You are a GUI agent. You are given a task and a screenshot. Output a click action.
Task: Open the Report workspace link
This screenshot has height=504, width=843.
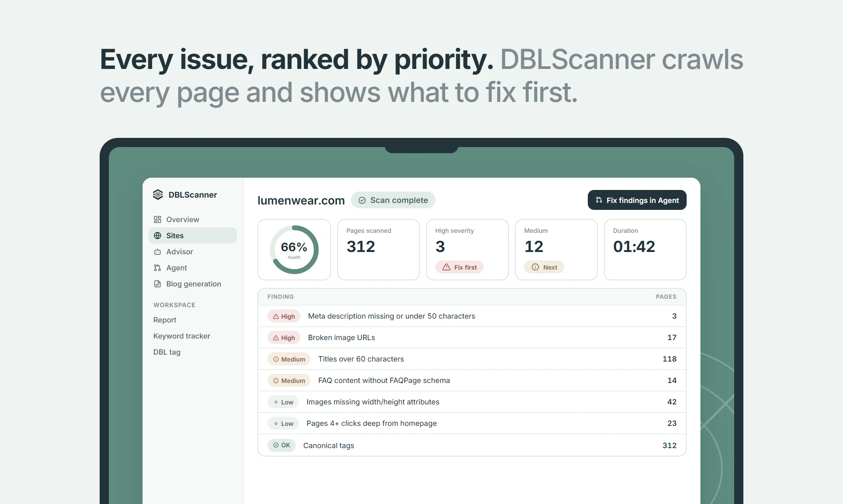[165, 320]
